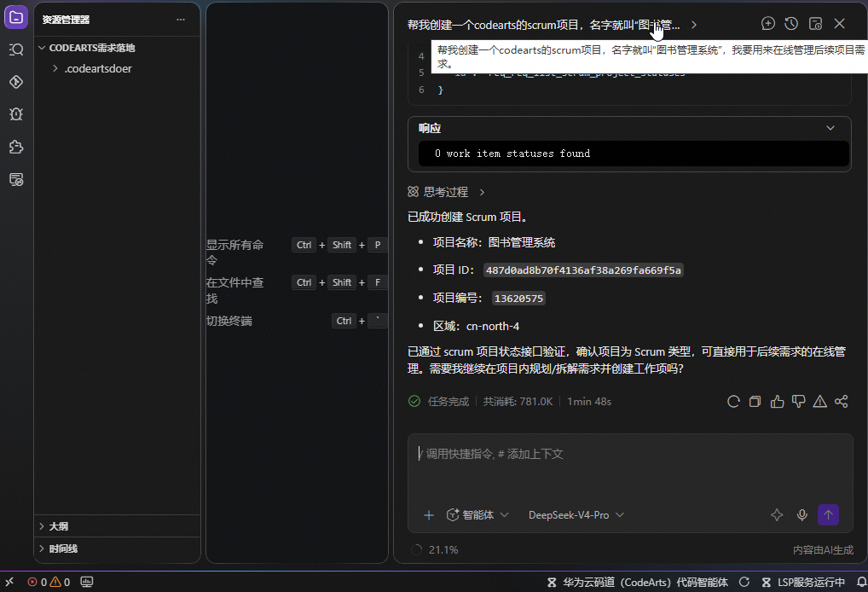Open the 智能体 agent mode dropdown
Image resolution: width=868 pixels, height=592 pixels.
click(x=477, y=515)
